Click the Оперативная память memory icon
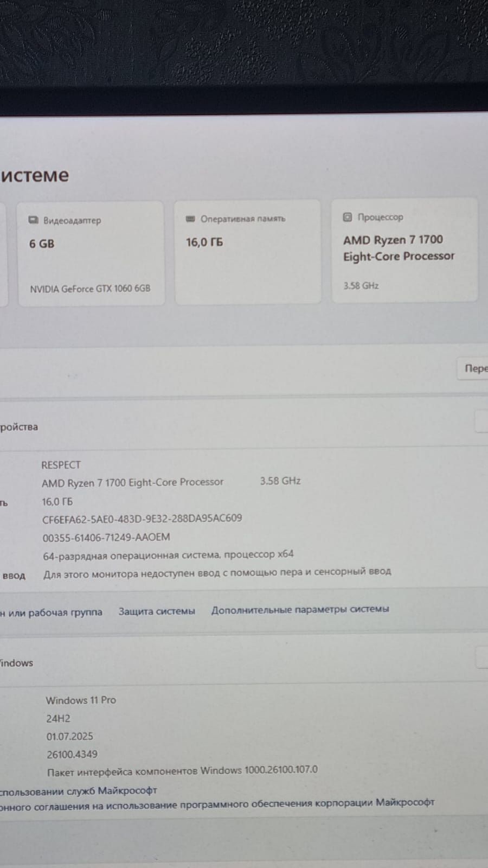488x868 pixels. tap(190, 219)
